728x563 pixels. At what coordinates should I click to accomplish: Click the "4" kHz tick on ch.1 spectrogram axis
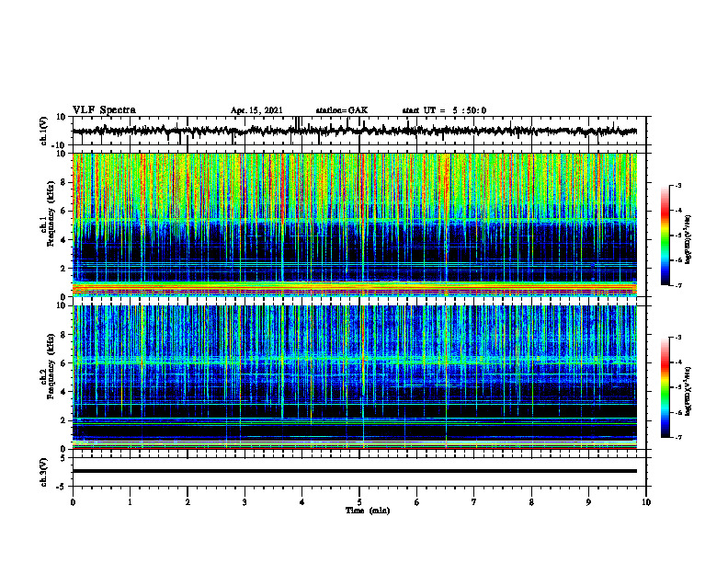coord(65,240)
